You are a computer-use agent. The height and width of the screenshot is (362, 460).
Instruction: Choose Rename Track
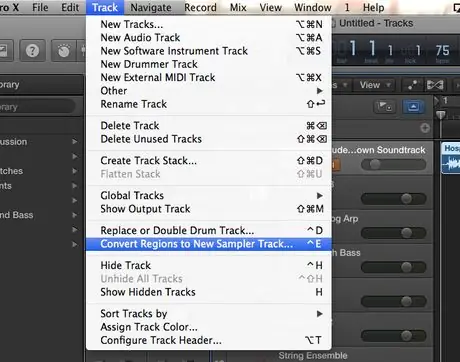point(209,104)
